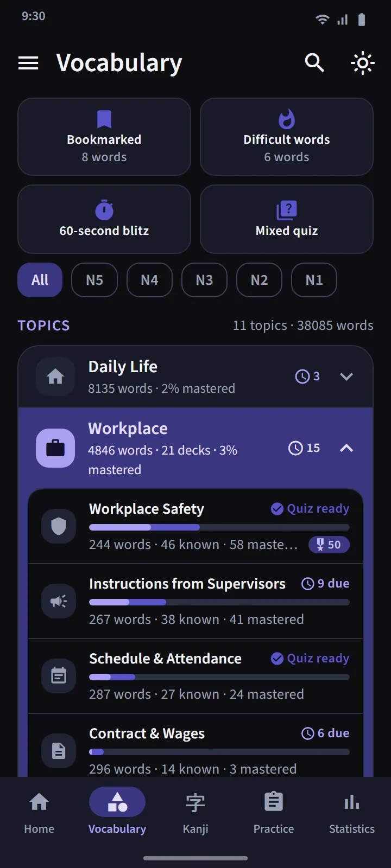Tap the Daily Life topic title
Image resolution: width=391 pixels, height=868 pixels.
pyautogui.click(x=123, y=367)
